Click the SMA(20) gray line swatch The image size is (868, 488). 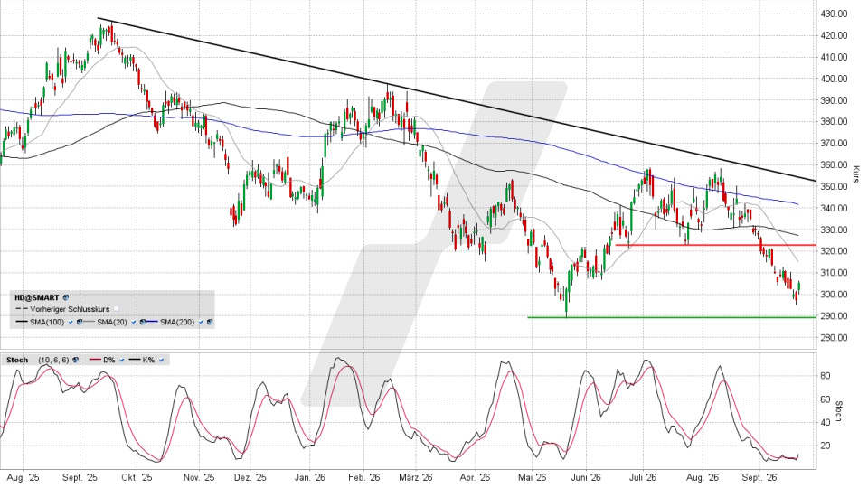coord(89,322)
